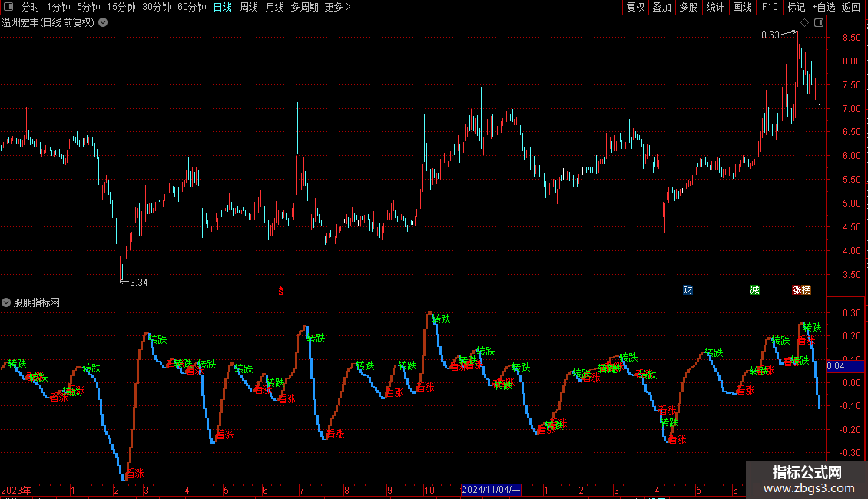Activate 画线 drawing tools
Image resolution: width=868 pixels, height=499 pixels.
742,7
